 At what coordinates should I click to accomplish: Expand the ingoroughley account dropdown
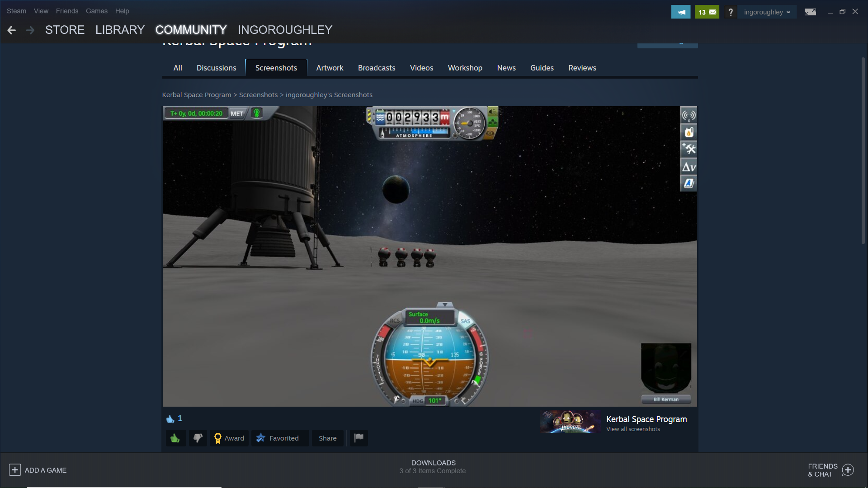(767, 12)
